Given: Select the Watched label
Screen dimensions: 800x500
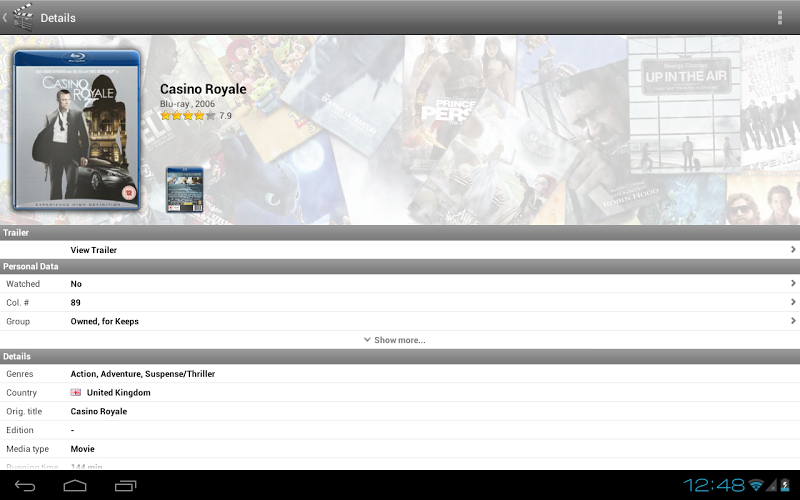Looking at the screenshot, I should (23, 284).
